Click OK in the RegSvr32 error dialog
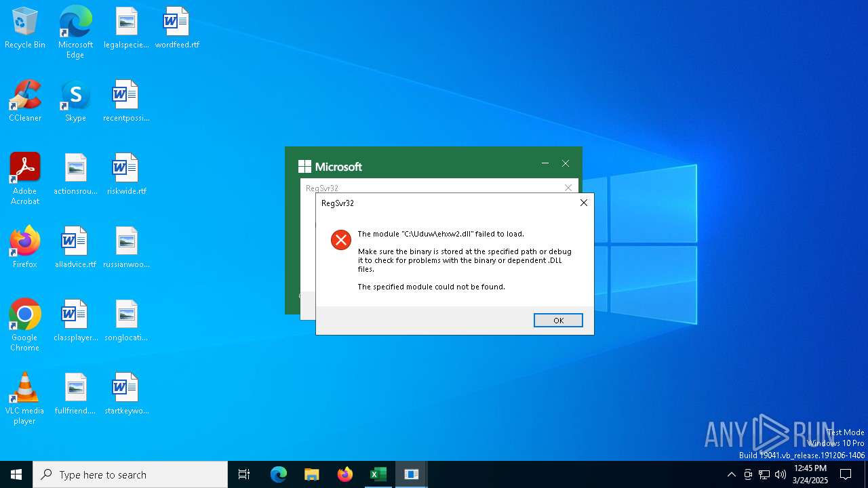Screen dimensions: 868x488 pyautogui.click(x=558, y=321)
